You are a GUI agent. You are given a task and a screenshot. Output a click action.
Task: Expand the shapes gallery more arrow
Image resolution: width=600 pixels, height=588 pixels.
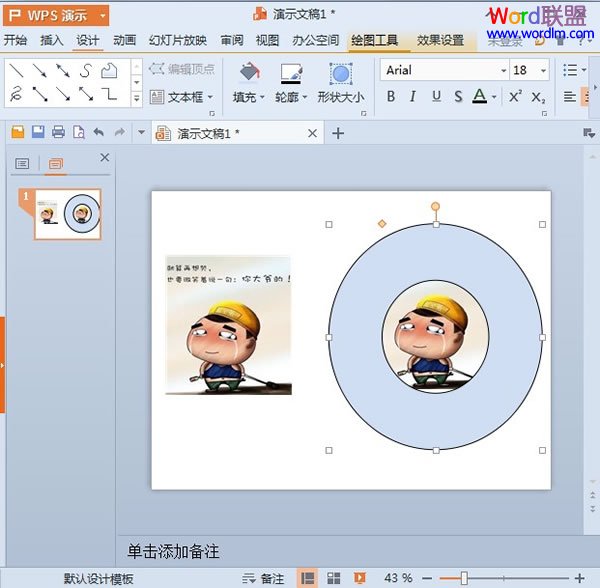137,98
